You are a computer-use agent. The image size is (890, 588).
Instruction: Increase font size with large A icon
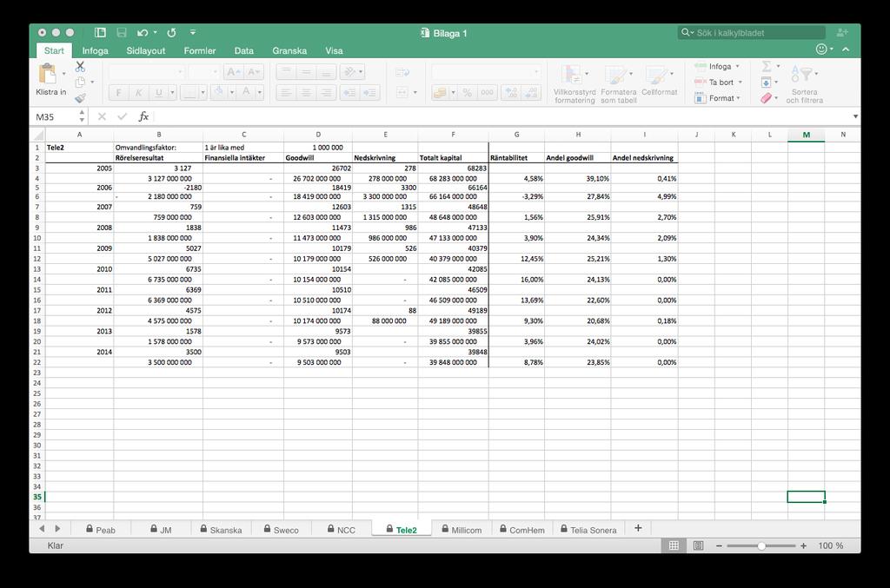pos(233,72)
